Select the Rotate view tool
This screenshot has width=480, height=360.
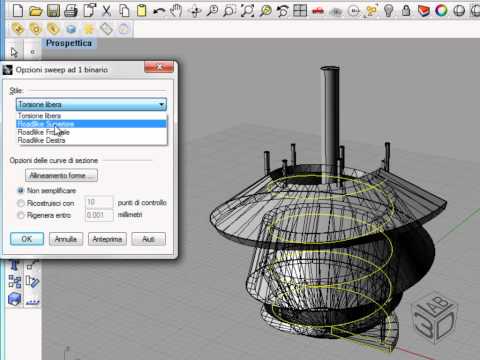194,11
